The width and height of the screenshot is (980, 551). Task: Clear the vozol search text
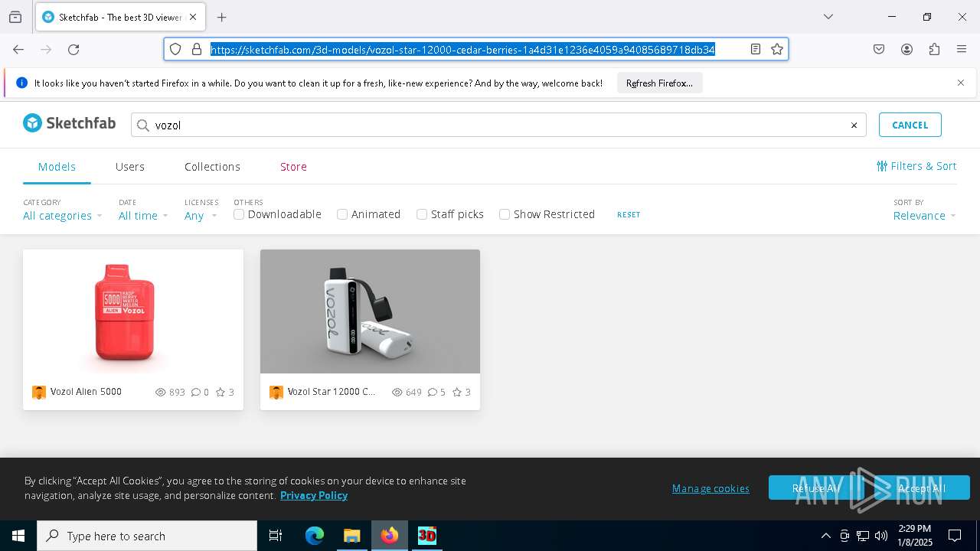(x=854, y=126)
